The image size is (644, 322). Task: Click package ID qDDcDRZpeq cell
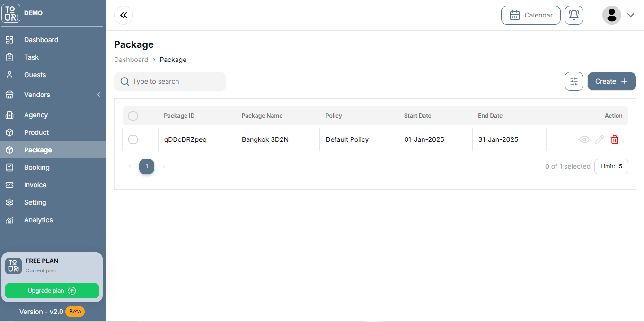pyautogui.click(x=197, y=139)
